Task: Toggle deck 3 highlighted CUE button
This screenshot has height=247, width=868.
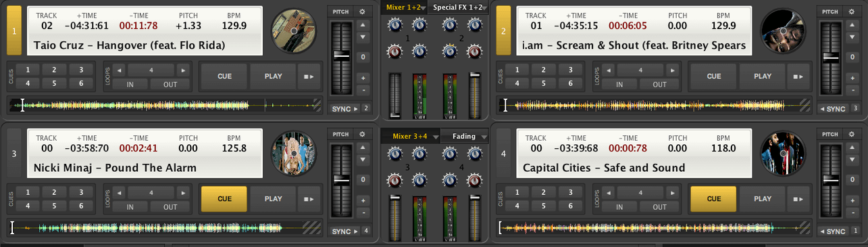Action: coord(224,199)
